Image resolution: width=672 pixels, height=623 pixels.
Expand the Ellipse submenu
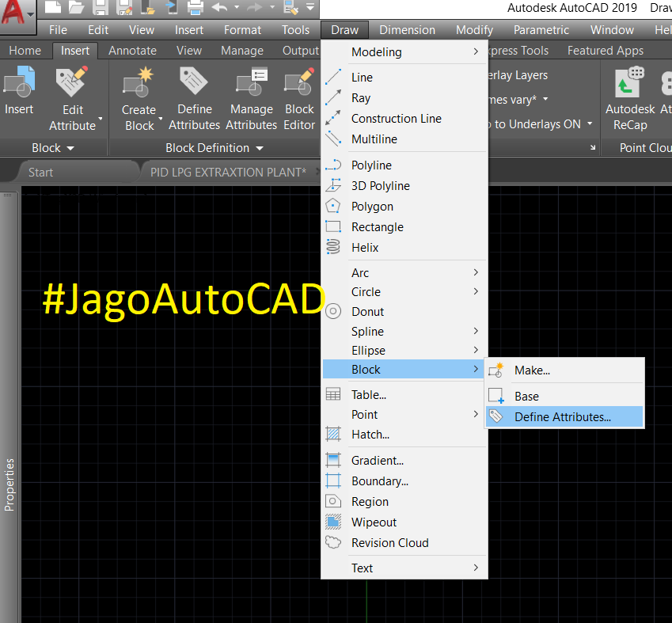[x=404, y=351]
